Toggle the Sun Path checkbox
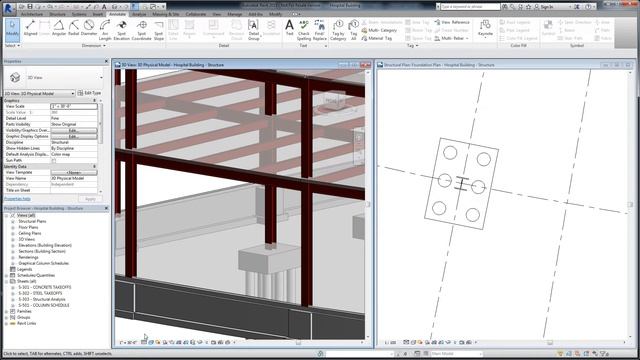The width and height of the screenshot is (640, 360). 53,160
